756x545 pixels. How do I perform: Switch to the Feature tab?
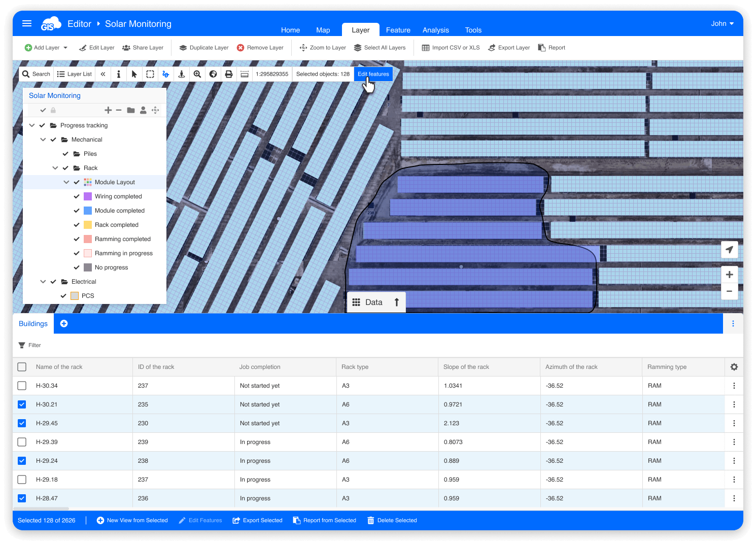click(398, 30)
